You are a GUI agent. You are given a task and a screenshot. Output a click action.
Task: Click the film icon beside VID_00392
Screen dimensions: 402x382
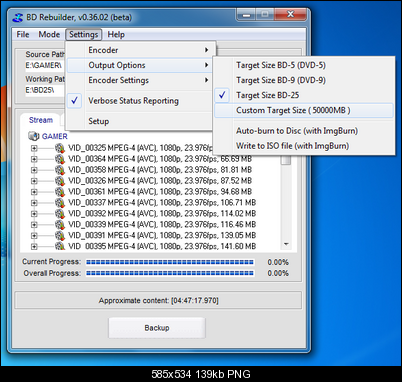coord(60,213)
